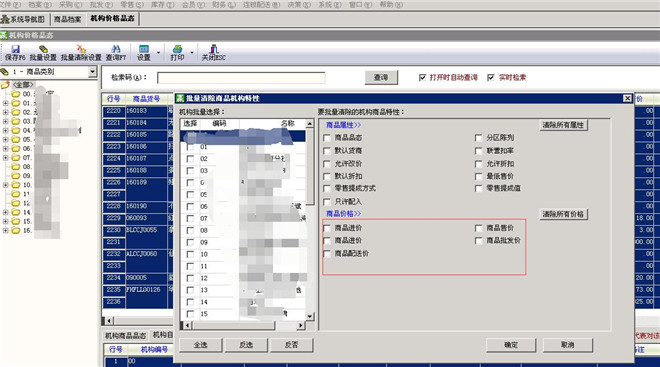Image resolution: width=660 pixels, height=367 pixels.
Task: Click the 清除所有属性 button
Action: point(563,125)
